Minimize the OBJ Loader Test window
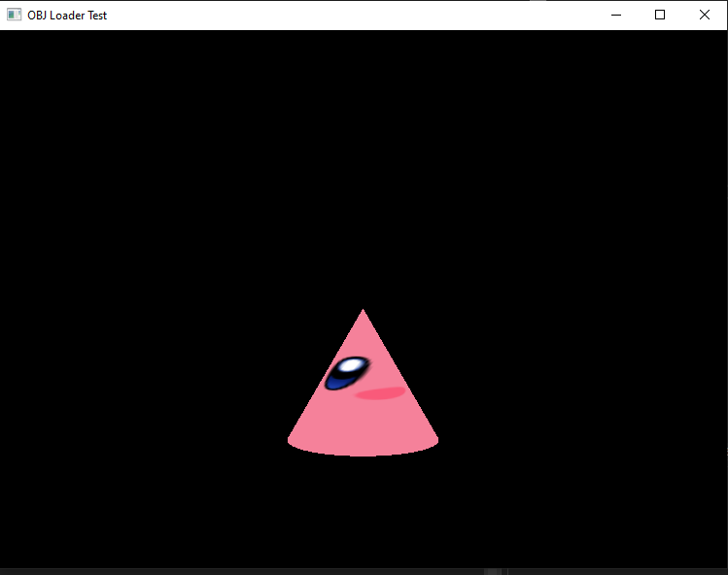Screen dimensions: 728x575 point(615,15)
